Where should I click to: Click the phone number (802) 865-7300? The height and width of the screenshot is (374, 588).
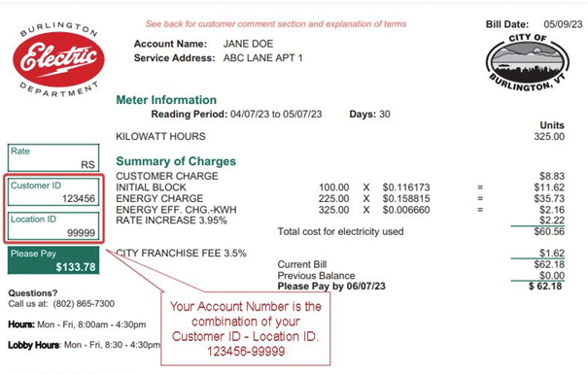[x=84, y=303]
